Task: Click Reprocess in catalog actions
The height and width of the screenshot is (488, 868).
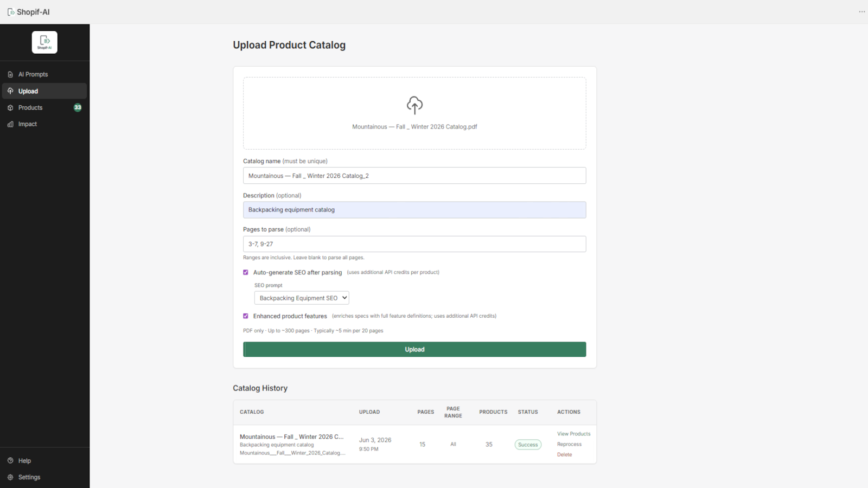Action: [x=569, y=444]
